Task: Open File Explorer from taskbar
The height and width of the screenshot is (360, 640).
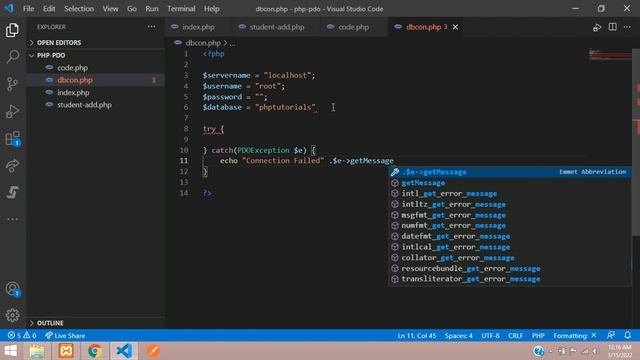Action: (37, 351)
